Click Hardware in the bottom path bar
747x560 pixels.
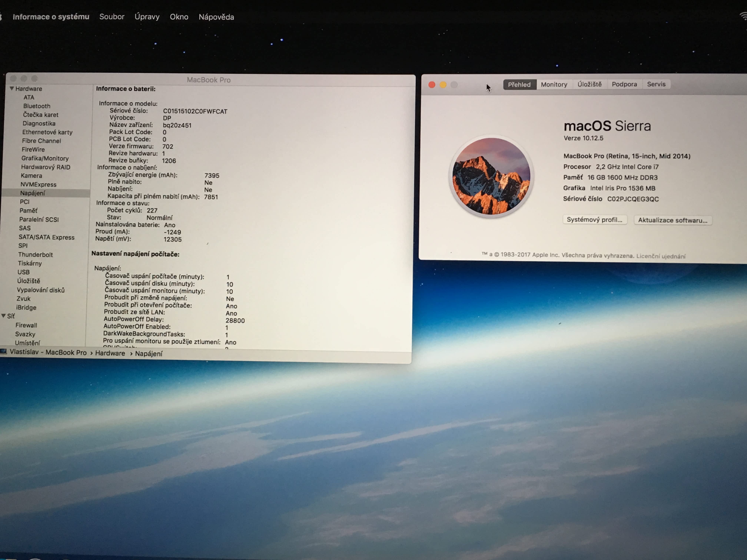(110, 353)
